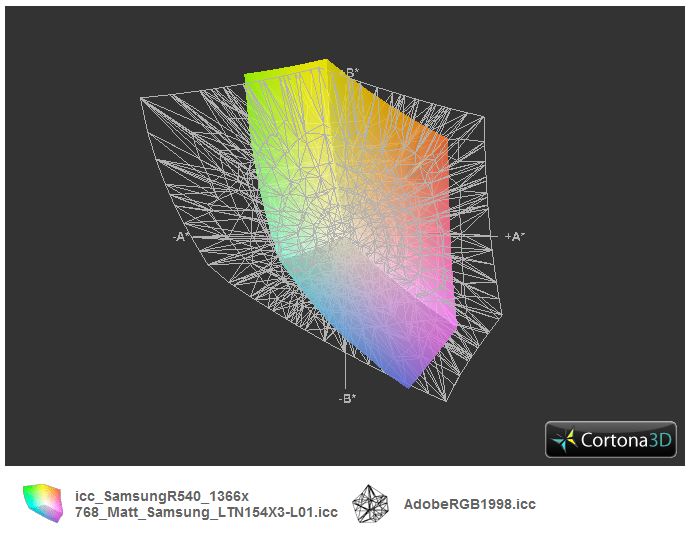Click the -A* axis label
This screenshot has height=533, width=691.
pos(181,237)
